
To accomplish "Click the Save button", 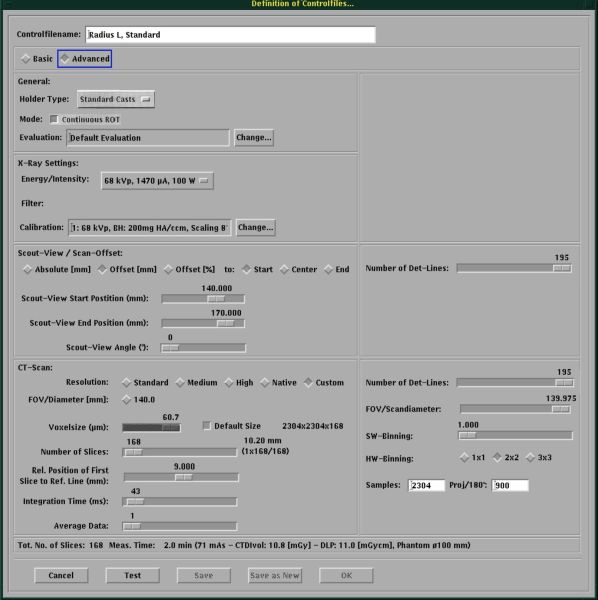I will tap(204, 576).
